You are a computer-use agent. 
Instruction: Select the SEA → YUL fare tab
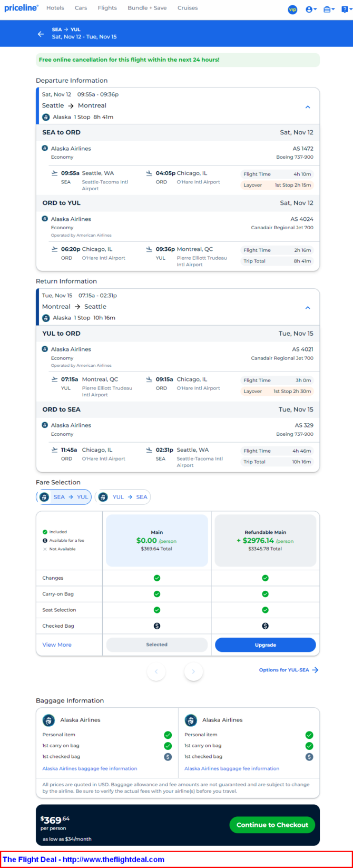pyautogui.click(x=64, y=497)
